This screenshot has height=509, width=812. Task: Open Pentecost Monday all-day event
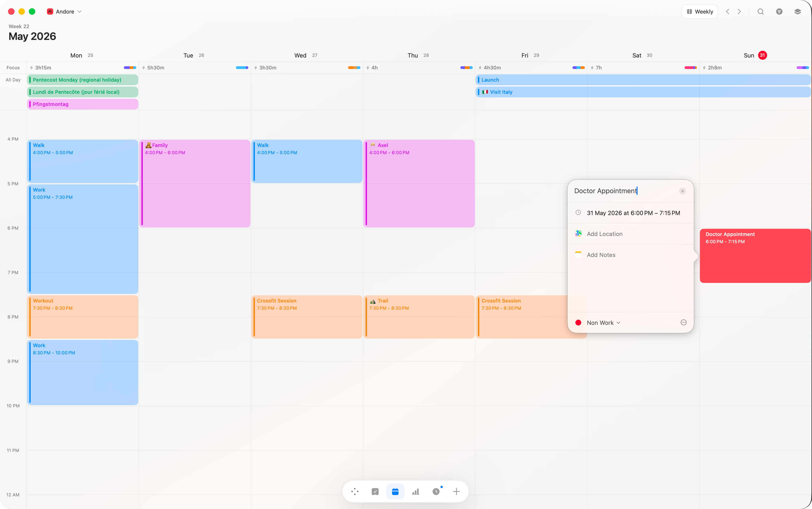pos(83,80)
